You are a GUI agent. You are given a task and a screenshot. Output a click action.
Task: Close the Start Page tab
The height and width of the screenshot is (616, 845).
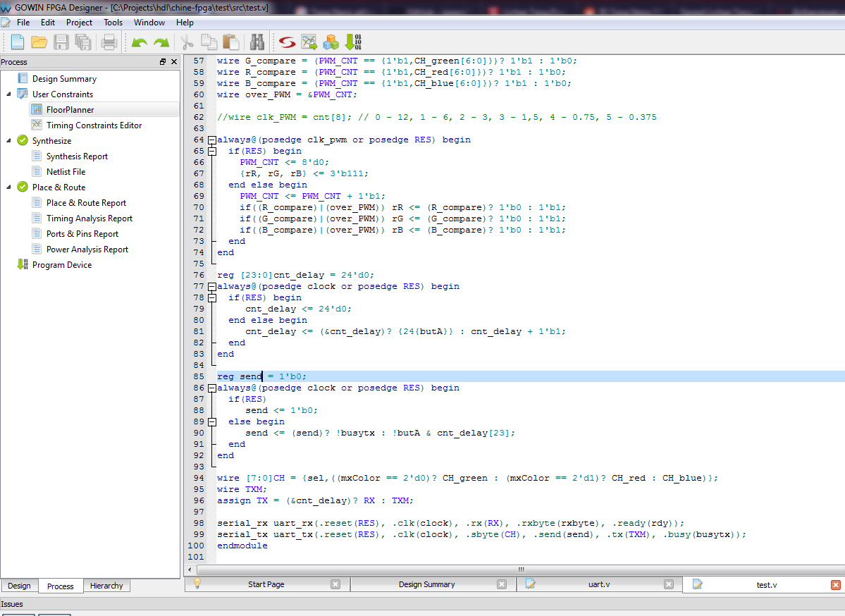[335, 584]
